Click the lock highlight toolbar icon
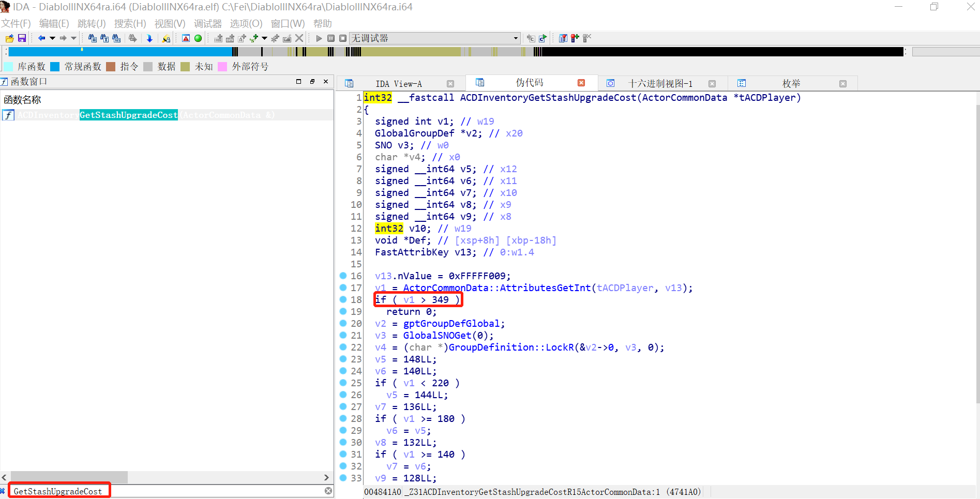This screenshot has height=499, width=980. (166, 38)
